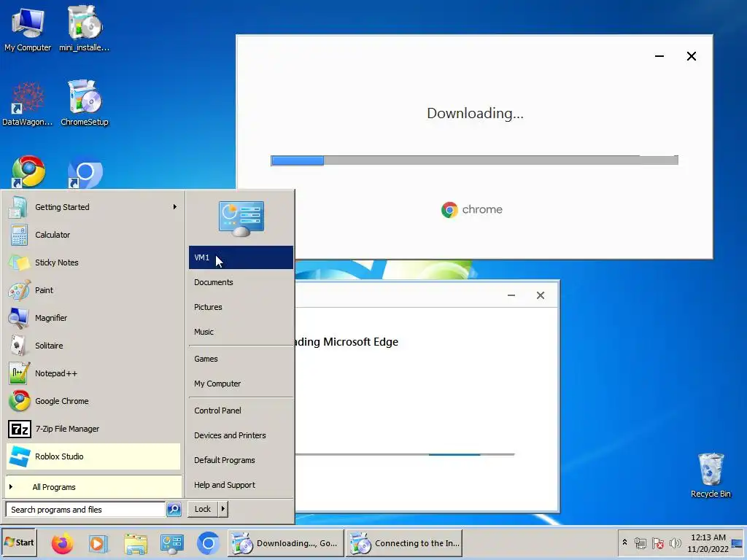Minimize the Microsoft Edge installer window
This screenshot has height=560, width=747.
pyautogui.click(x=511, y=295)
